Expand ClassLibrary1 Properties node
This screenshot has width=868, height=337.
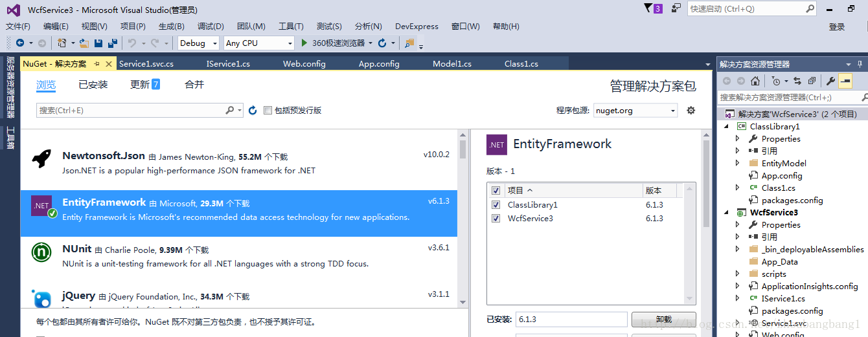(x=738, y=139)
